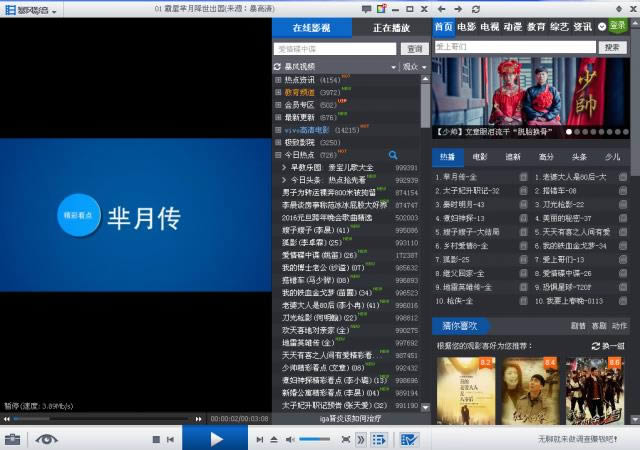The width and height of the screenshot is (640, 450).
Task: Mute audio with the speaker icon
Action: click(290, 439)
